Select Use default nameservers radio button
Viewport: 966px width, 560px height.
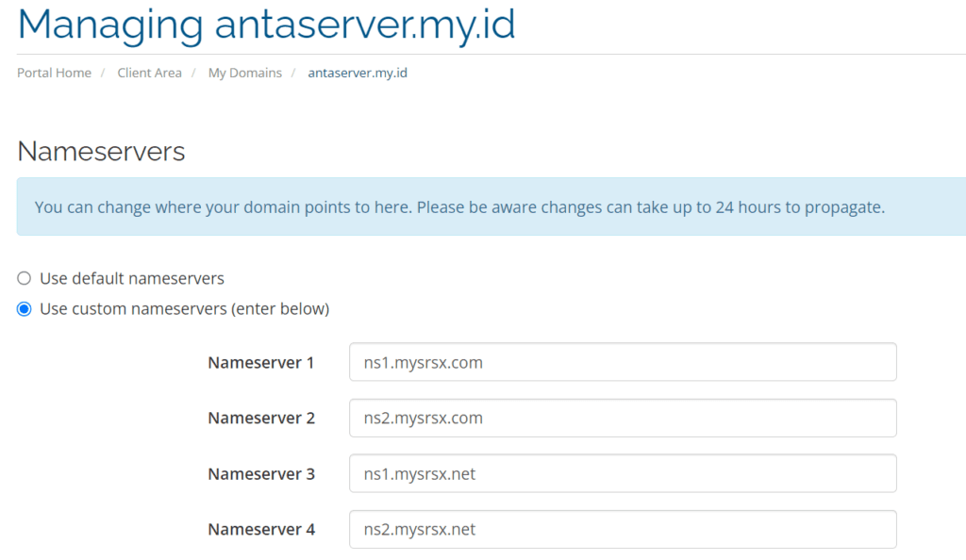pyautogui.click(x=24, y=278)
